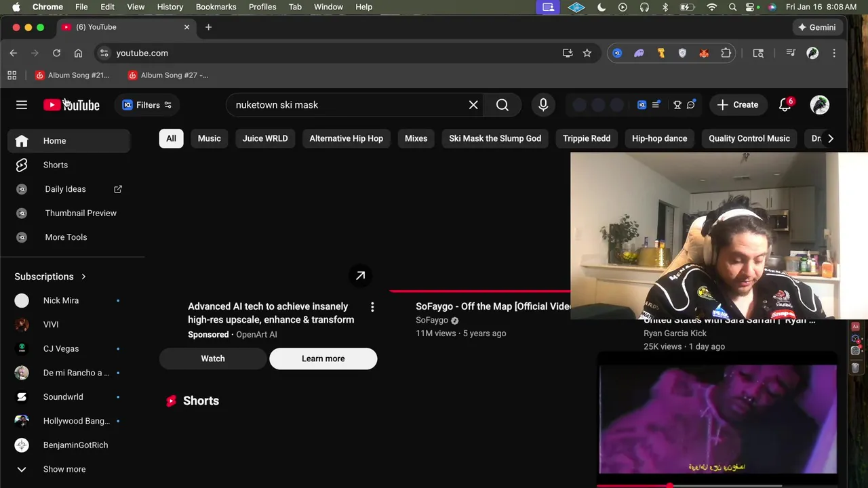
Task: Open the media controls icon in Chrome
Action: [791, 53]
